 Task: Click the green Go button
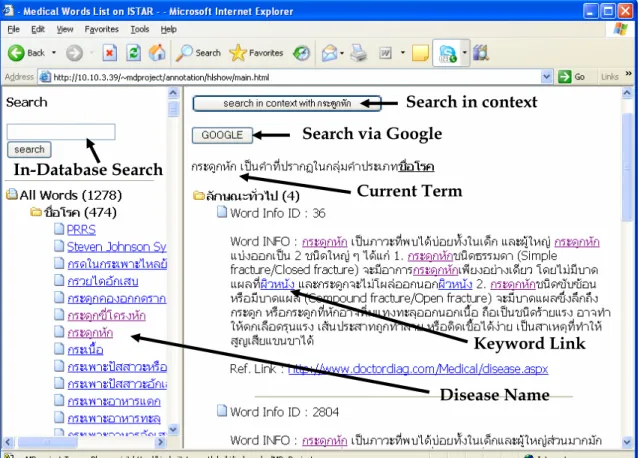[572, 77]
